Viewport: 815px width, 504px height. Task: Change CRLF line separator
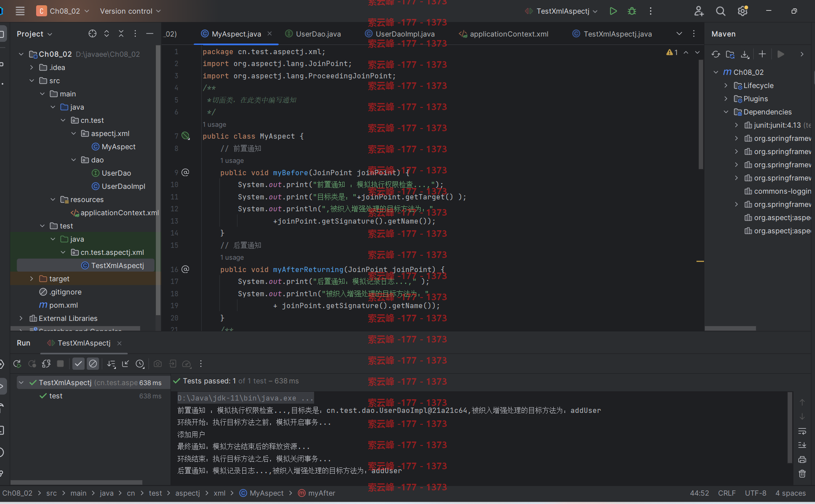[x=726, y=493]
